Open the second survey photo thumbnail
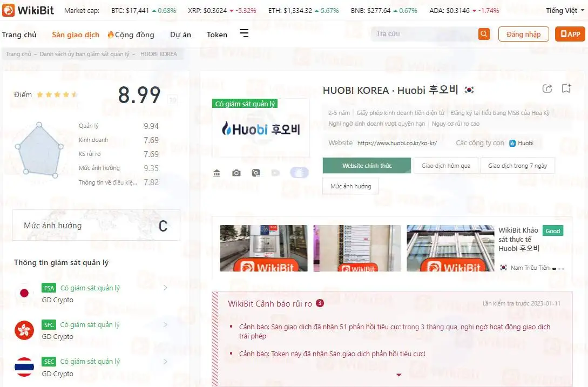Image resolution: width=588 pixels, height=387 pixels. 357,248
